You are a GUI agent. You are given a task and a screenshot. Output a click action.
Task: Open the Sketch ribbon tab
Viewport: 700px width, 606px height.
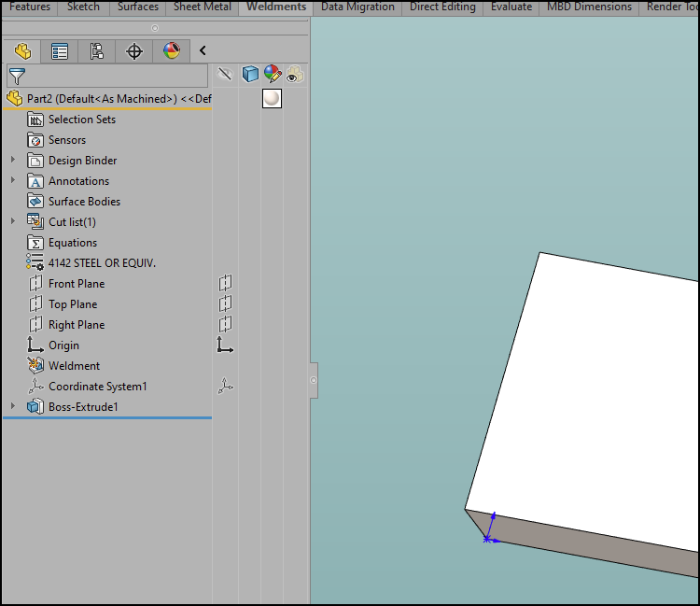83,7
